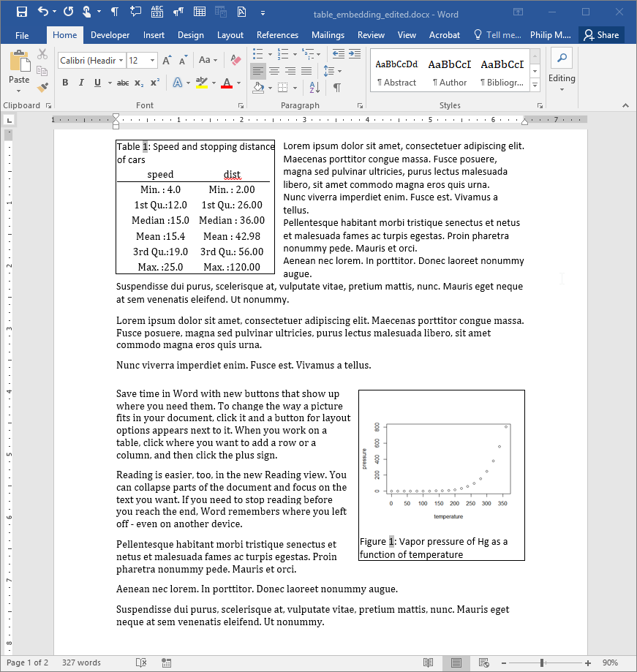Viewport: 637px width, 672px height.
Task: Toggle Align Left paragraph alignment
Action: pos(258,71)
